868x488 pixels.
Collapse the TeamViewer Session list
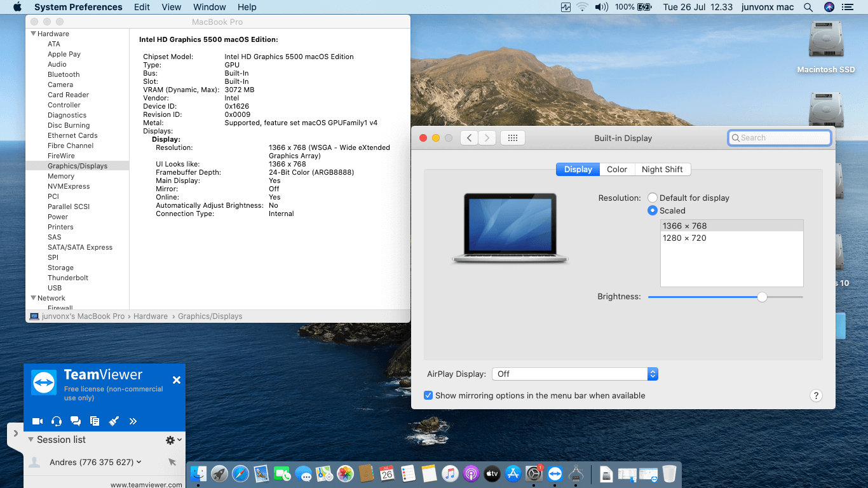31,440
